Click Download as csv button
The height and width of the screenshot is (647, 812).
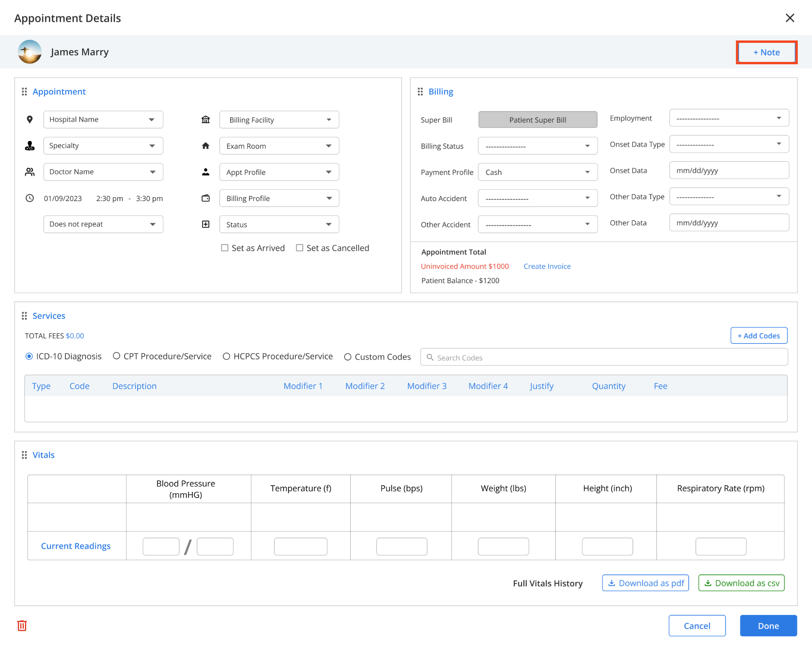tap(741, 583)
